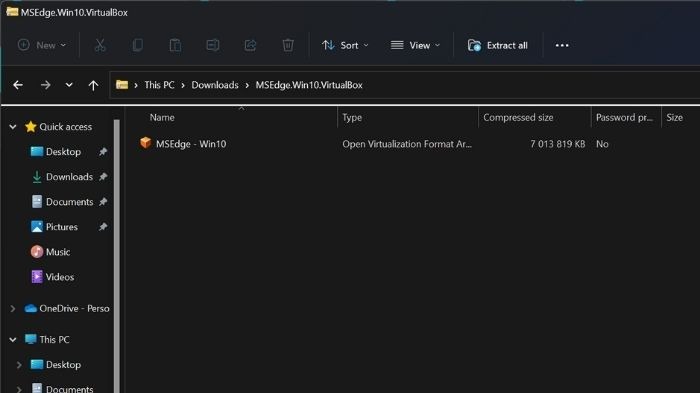The height and width of the screenshot is (393, 700).
Task: Click the pin icon beside Pictures
Action: [x=103, y=227]
